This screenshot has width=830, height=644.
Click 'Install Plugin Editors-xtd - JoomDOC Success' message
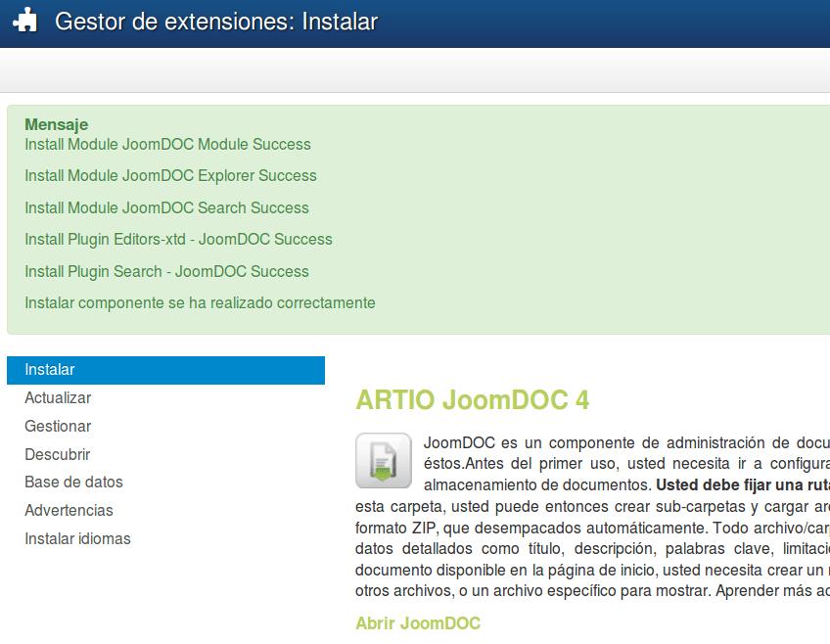pyautogui.click(x=178, y=239)
